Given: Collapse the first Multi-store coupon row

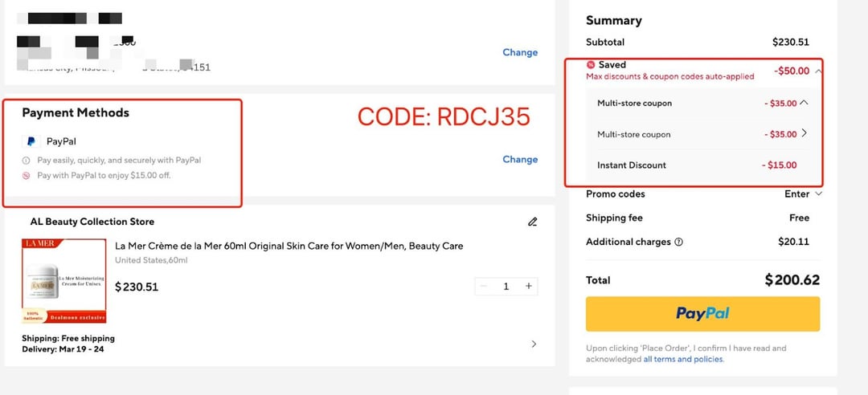Looking at the screenshot, I should [804, 102].
